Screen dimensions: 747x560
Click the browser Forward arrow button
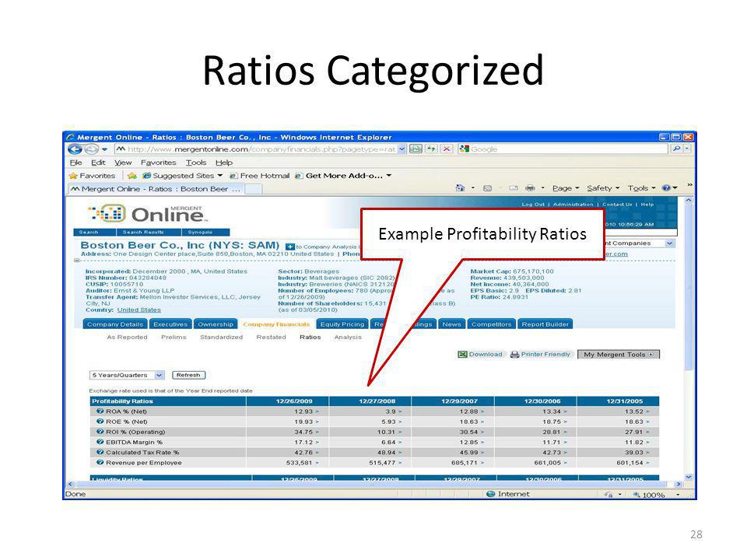tap(91, 149)
